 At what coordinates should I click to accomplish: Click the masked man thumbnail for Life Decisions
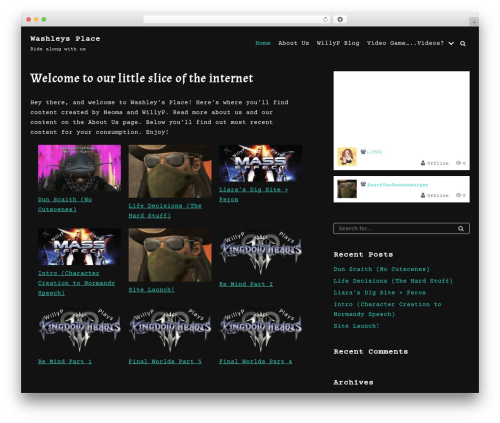tap(170, 171)
